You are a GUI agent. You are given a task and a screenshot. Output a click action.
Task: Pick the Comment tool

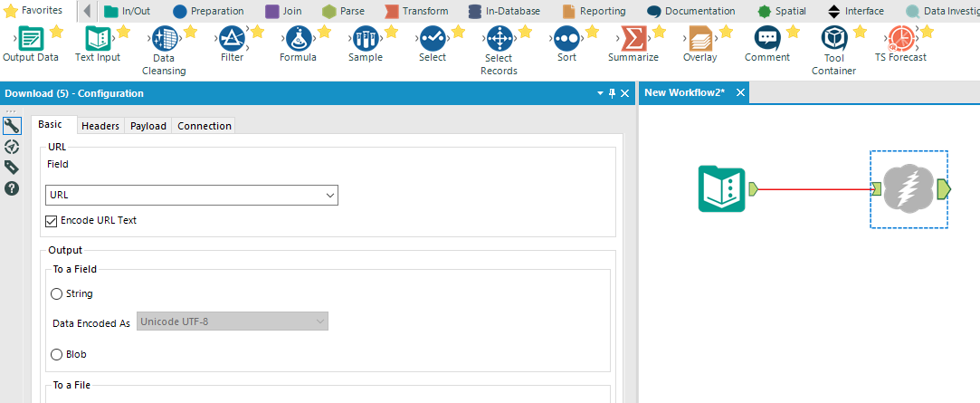point(766,39)
